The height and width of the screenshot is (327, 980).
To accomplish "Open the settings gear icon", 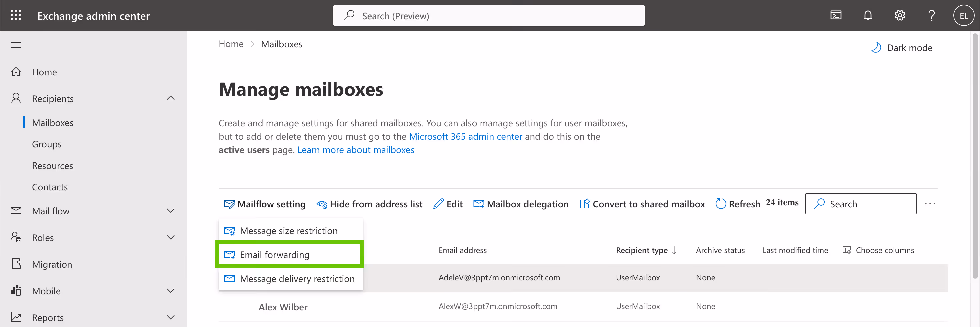I will coord(900,15).
